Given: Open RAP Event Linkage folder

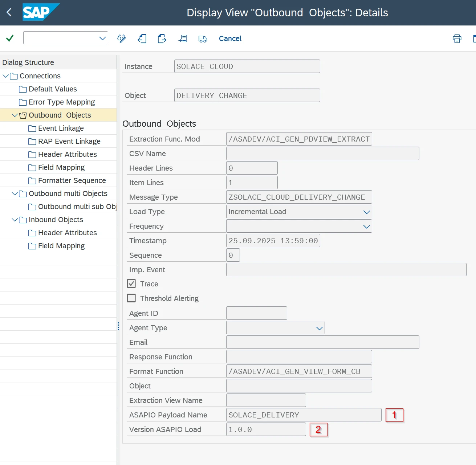Looking at the screenshot, I should pos(65,141).
